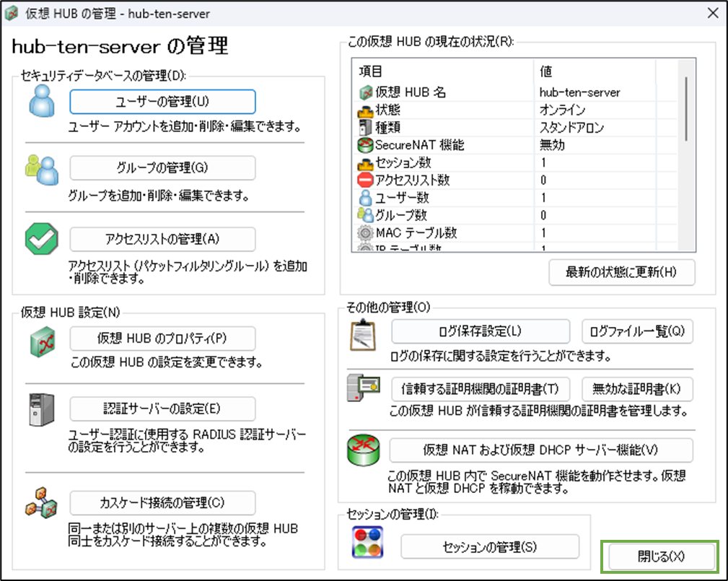Select the アクセスリスト数 row label
Viewport: 728px width, 581px height.
(x=412, y=180)
